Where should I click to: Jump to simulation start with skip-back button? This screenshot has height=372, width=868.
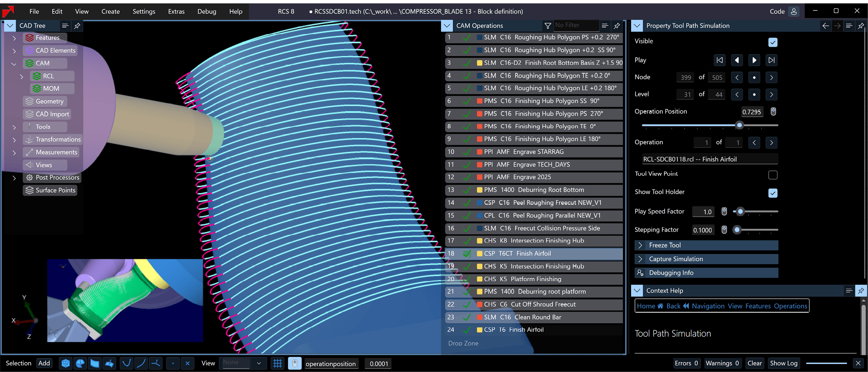(720, 60)
